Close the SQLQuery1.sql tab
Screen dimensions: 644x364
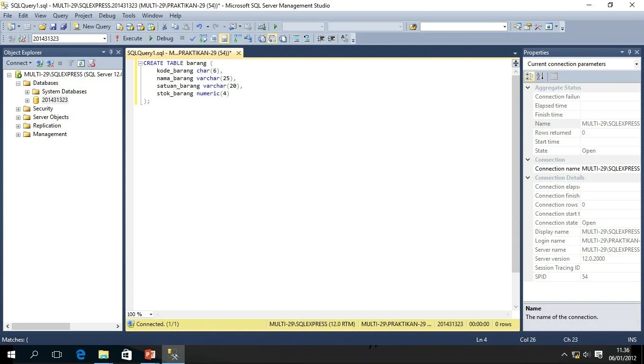click(239, 53)
